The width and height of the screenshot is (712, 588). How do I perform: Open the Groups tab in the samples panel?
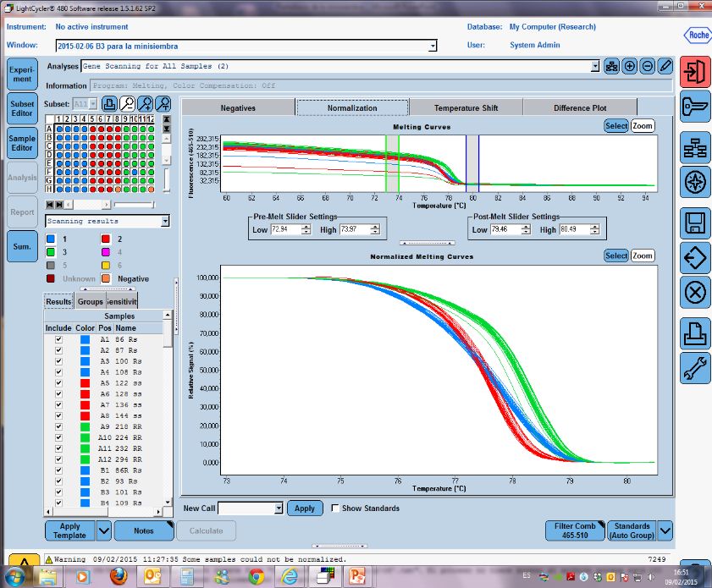coord(90,302)
